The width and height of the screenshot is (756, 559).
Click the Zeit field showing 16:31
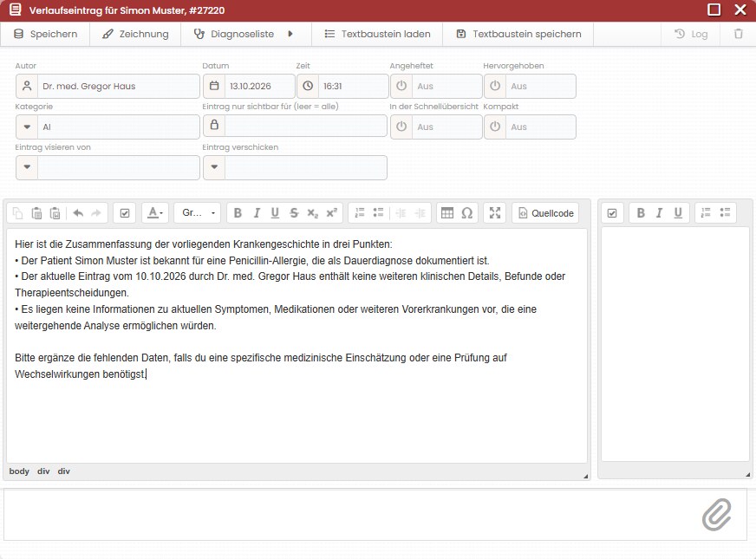coord(342,87)
